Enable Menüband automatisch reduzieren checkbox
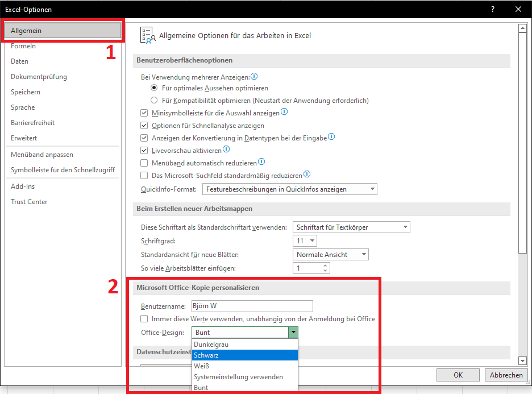Image resolution: width=532 pixels, height=394 pixels. tap(144, 163)
